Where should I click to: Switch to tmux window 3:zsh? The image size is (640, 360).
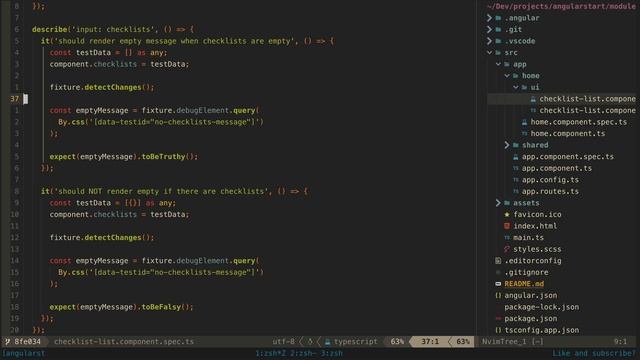[331, 353]
